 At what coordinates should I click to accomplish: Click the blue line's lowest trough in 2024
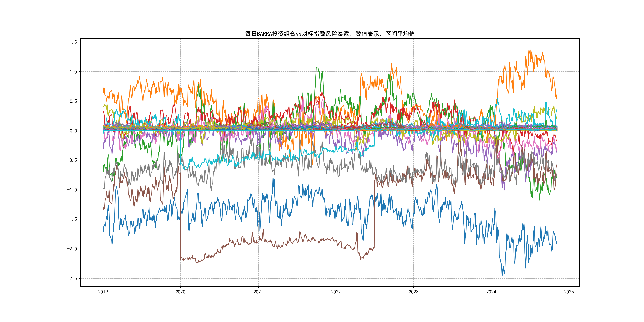502,275
